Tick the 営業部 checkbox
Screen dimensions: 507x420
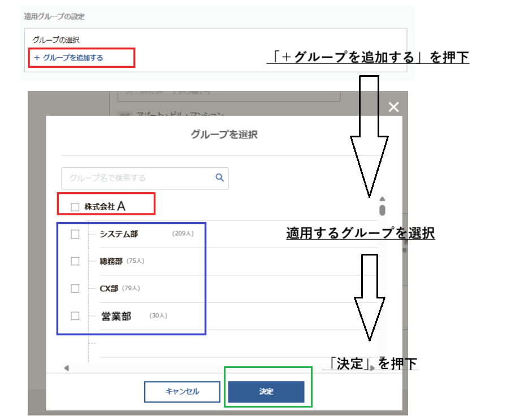pos(74,316)
